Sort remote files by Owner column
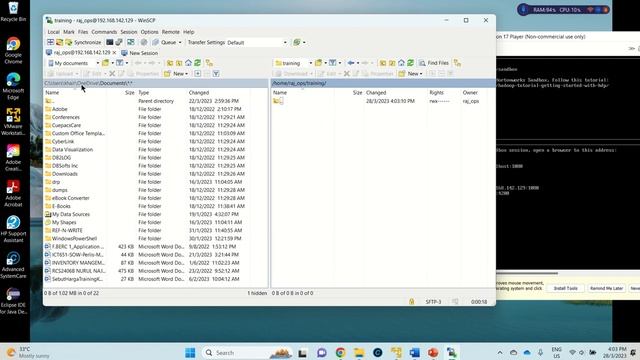 click(470, 93)
